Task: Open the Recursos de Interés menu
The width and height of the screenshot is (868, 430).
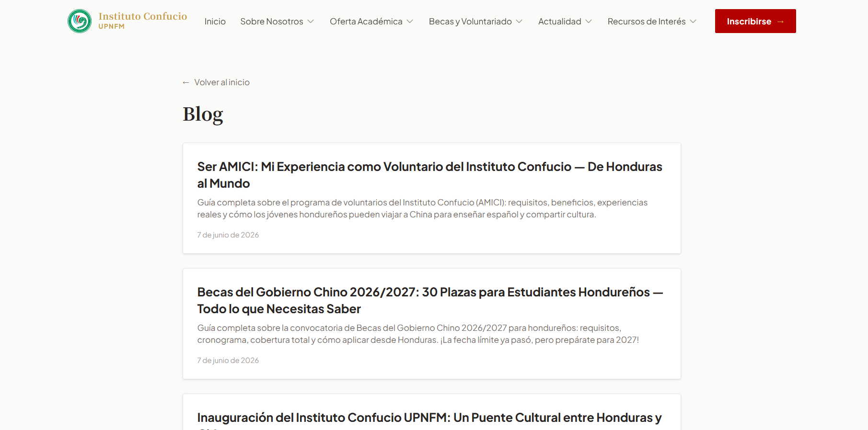Action: pyautogui.click(x=647, y=22)
